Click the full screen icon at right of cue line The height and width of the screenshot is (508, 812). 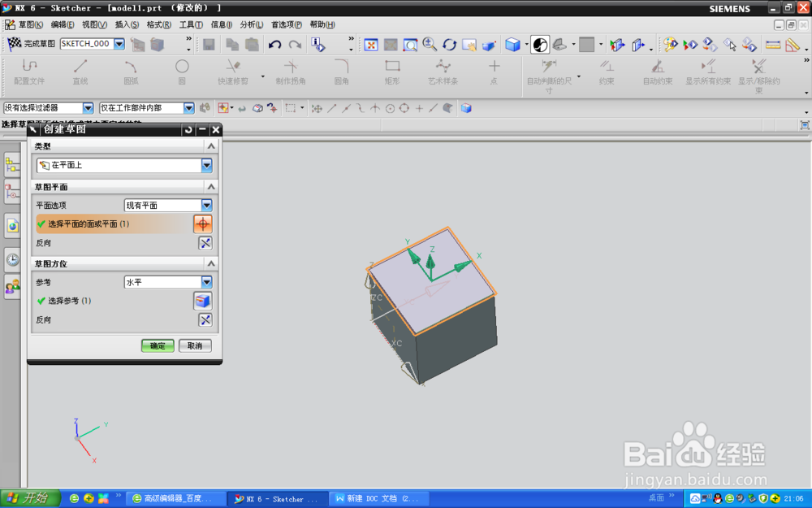click(804, 125)
